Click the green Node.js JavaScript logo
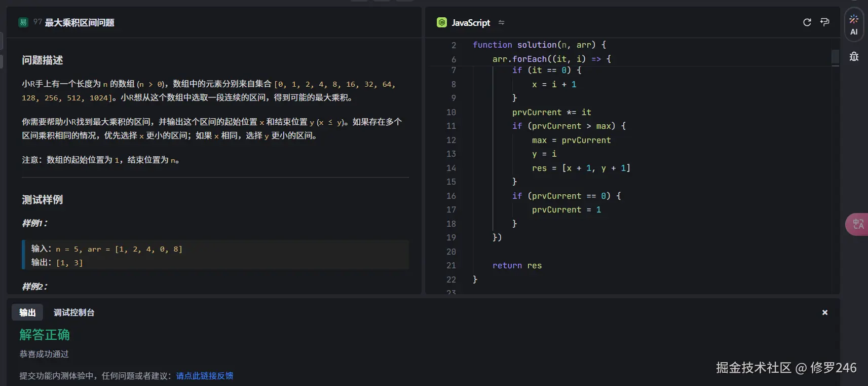This screenshot has width=868, height=386. (442, 22)
